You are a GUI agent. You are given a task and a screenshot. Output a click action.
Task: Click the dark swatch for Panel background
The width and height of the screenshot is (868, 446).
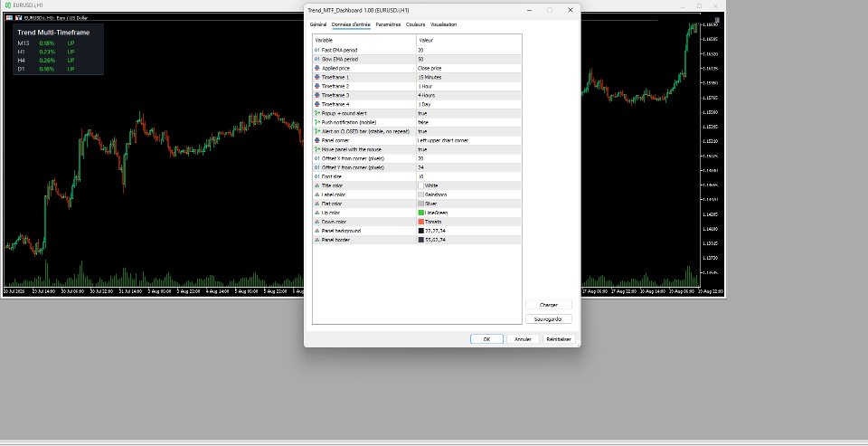point(420,231)
